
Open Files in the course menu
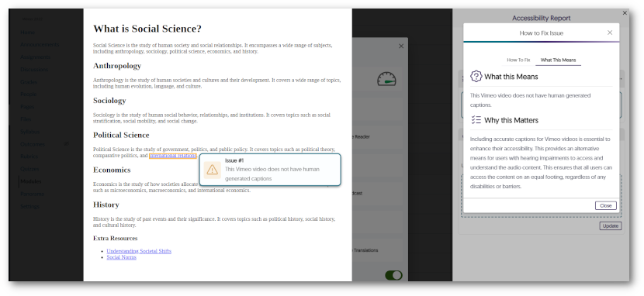26,119
